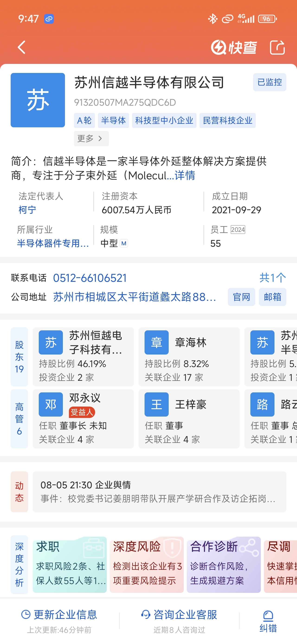Tap the 4G signal status icon
Image resolution: width=297 pixels, height=644 pixels.
[246, 19]
